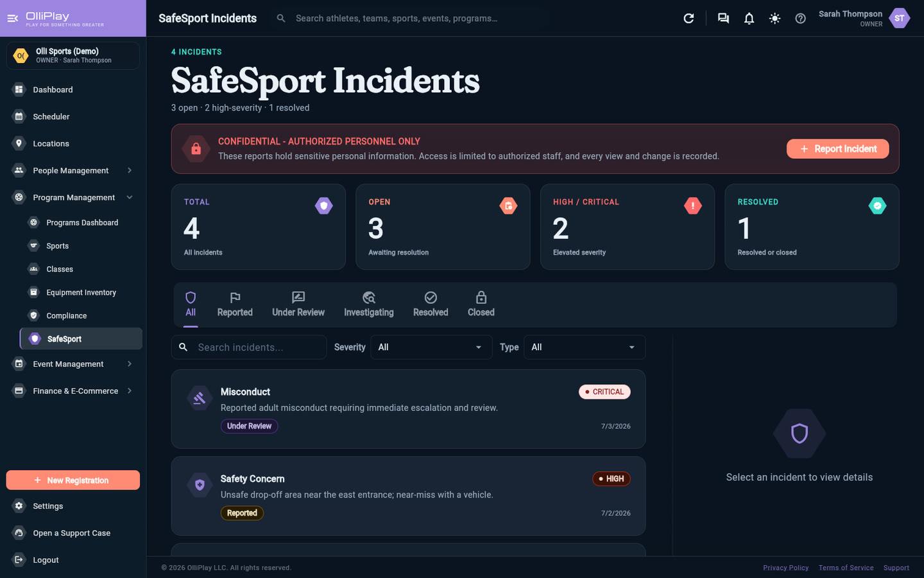Open the Olli Sports (Demo) organization switcher
The height and width of the screenshot is (578, 924).
[73, 55]
